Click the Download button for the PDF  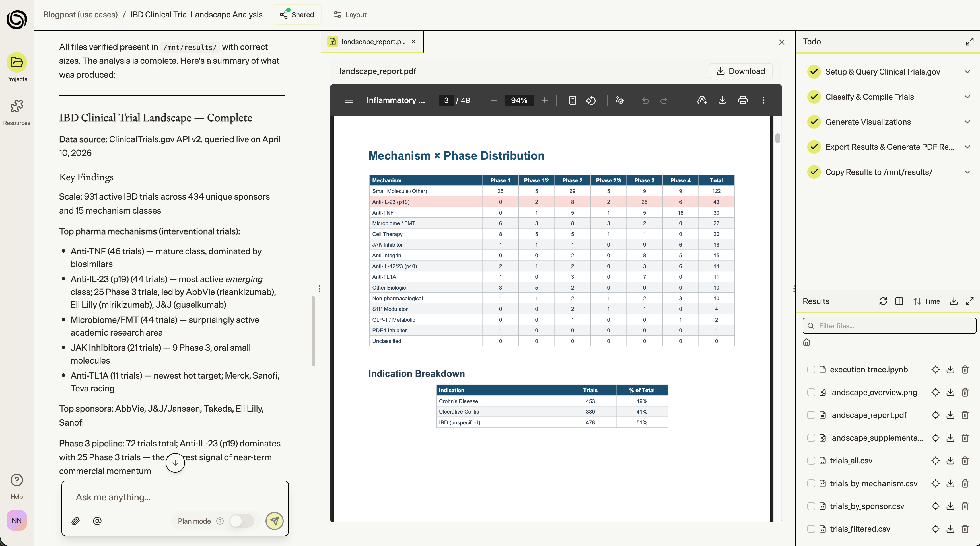pyautogui.click(x=740, y=71)
